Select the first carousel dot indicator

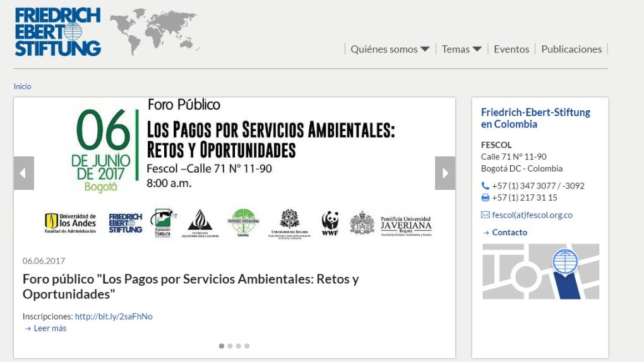point(222,346)
